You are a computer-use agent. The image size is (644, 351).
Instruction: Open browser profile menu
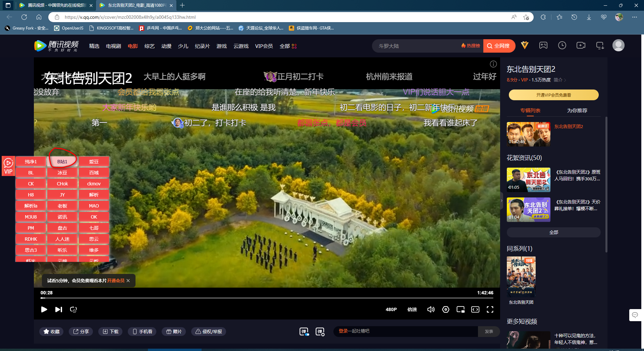click(619, 17)
